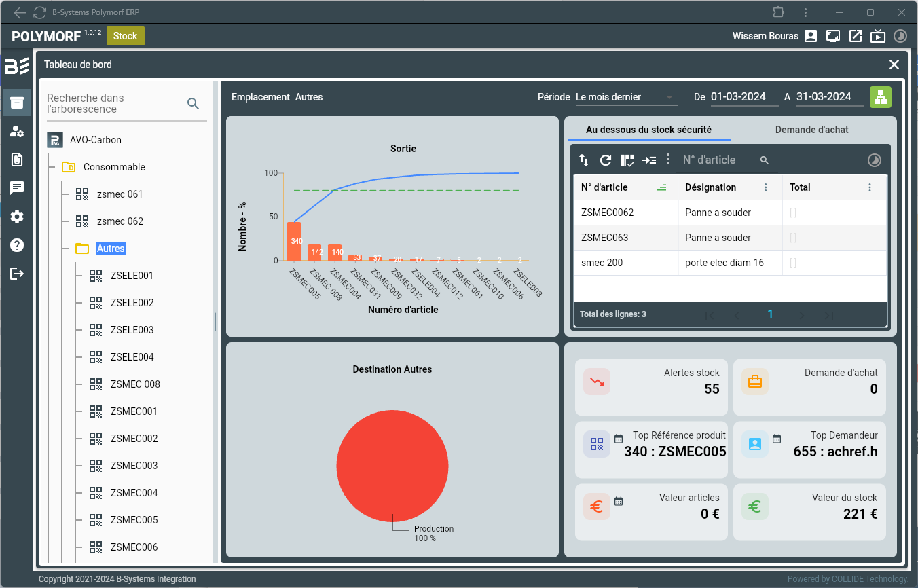This screenshot has width=918, height=588.
Task: Click the red Production pie chart slice
Action: tap(392, 465)
